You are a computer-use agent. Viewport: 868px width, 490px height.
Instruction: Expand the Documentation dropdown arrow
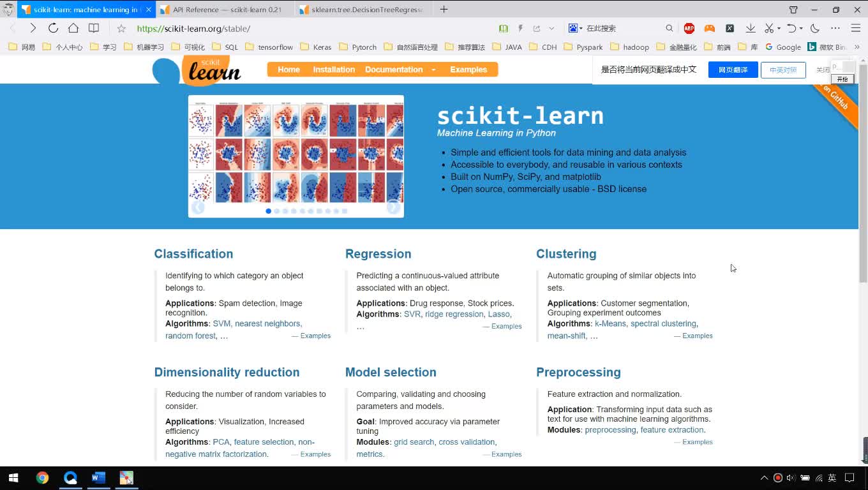tap(433, 70)
